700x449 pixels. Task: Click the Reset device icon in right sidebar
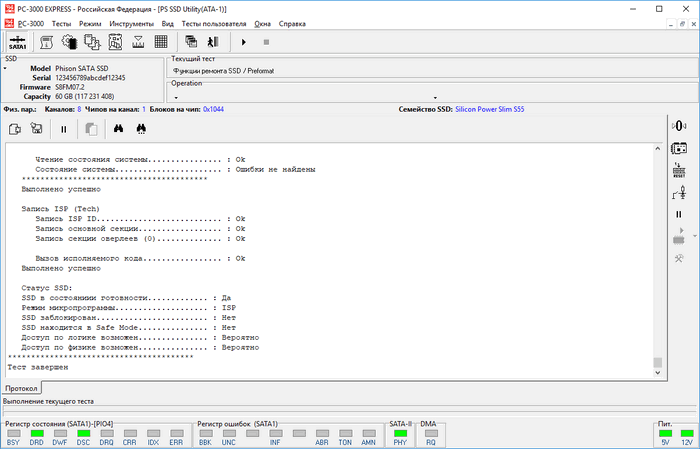point(679,170)
